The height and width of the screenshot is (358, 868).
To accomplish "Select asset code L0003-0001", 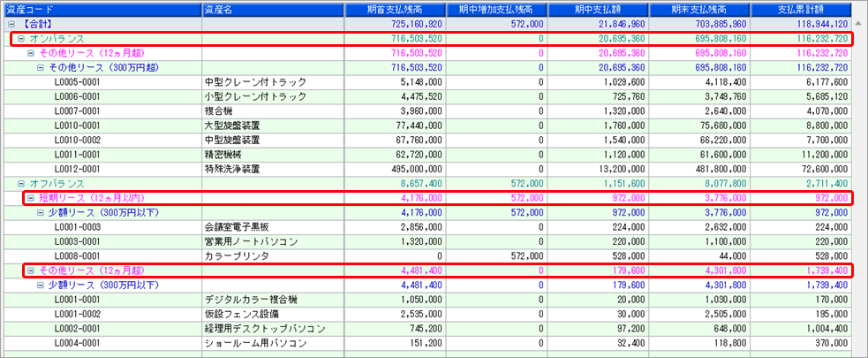I will click(x=78, y=241).
